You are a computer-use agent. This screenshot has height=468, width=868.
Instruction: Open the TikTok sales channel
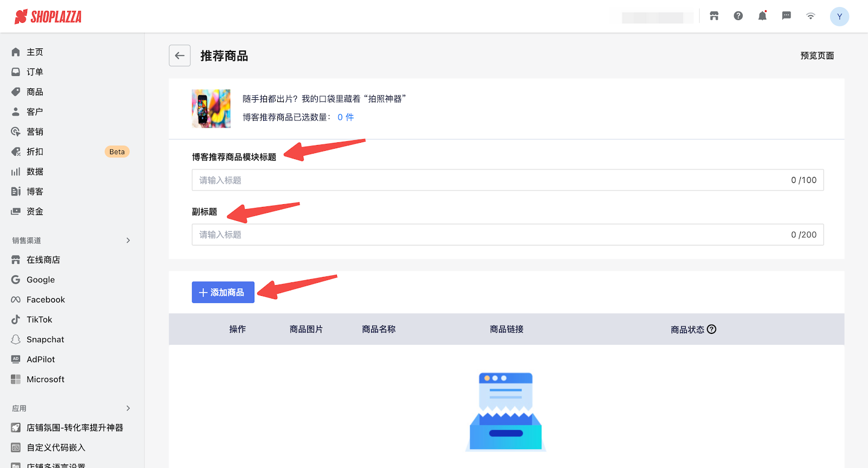point(39,319)
